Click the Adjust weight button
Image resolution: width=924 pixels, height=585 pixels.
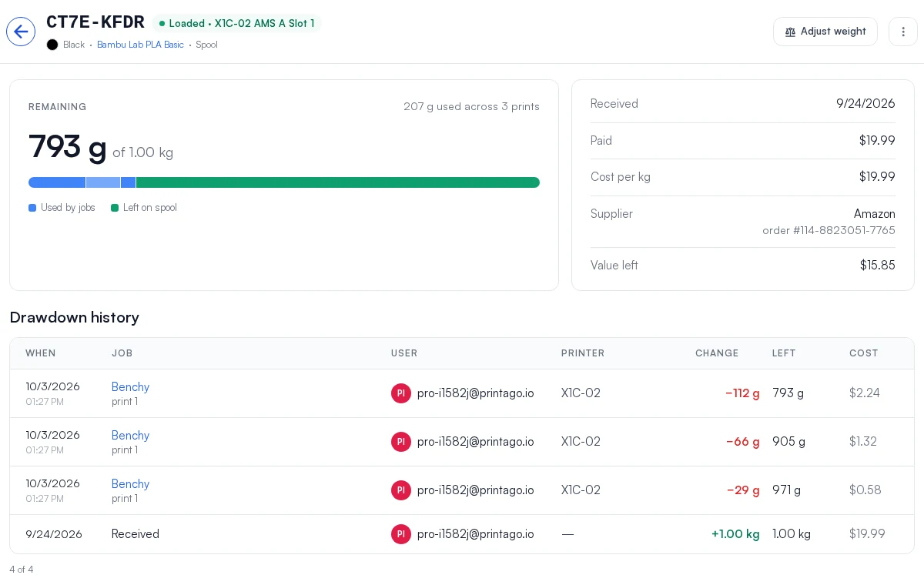click(825, 32)
